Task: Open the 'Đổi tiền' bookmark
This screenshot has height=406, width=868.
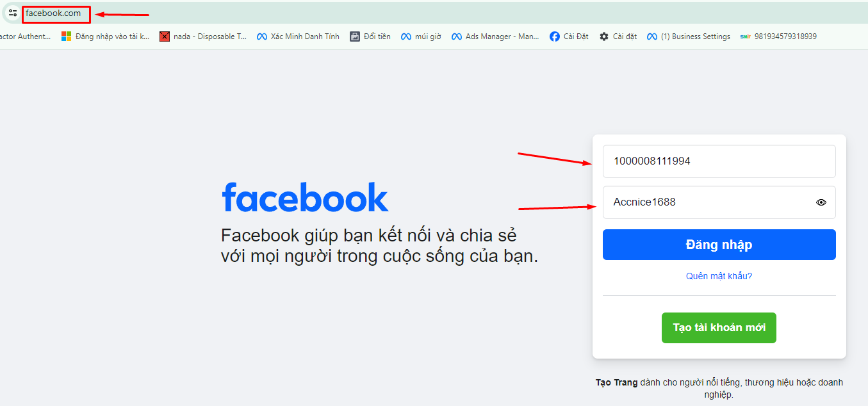Action: 370,37
